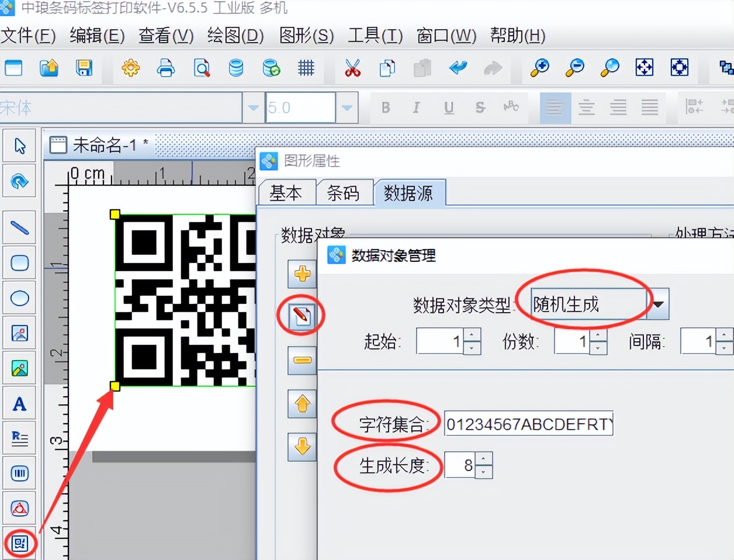Click the QR code on the canvas
734x560 pixels.
(x=185, y=300)
